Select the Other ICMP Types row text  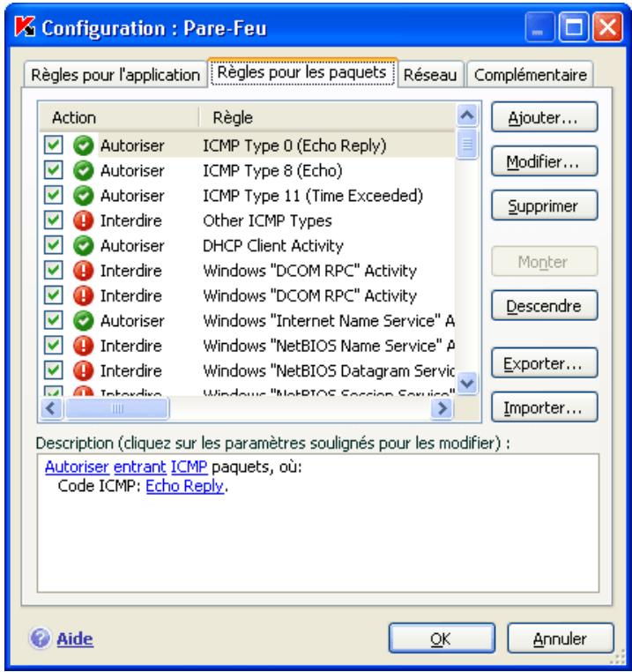point(267,220)
